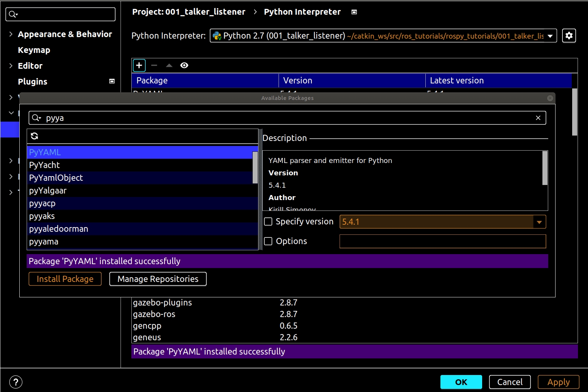Click the project-level icon beside Python Interpreter title
This screenshot has height=392, width=588.
tap(354, 12)
